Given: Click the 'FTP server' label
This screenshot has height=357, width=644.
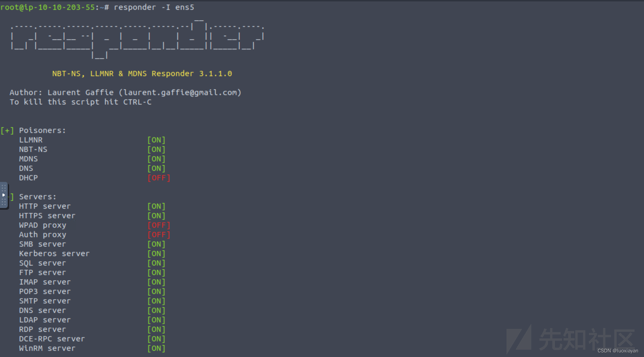Looking at the screenshot, I should pyautogui.click(x=42, y=272).
